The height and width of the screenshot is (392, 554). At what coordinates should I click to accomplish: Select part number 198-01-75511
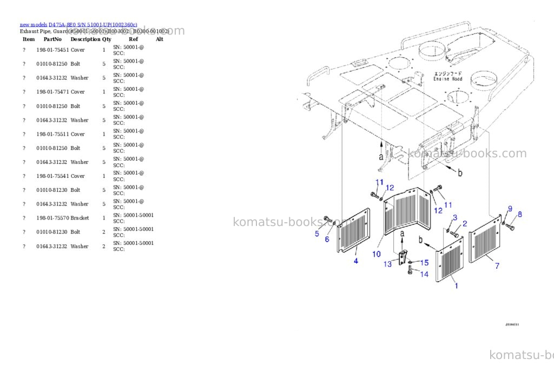click(x=52, y=134)
